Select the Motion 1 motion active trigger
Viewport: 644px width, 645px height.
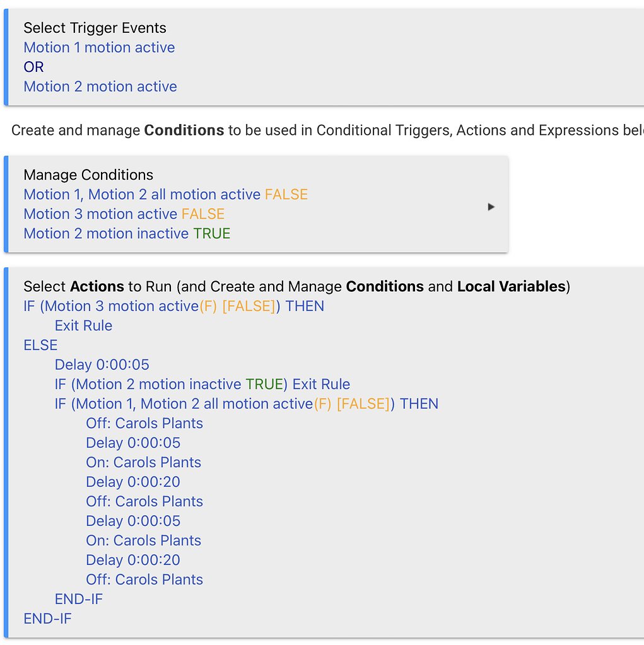(x=99, y=47)
